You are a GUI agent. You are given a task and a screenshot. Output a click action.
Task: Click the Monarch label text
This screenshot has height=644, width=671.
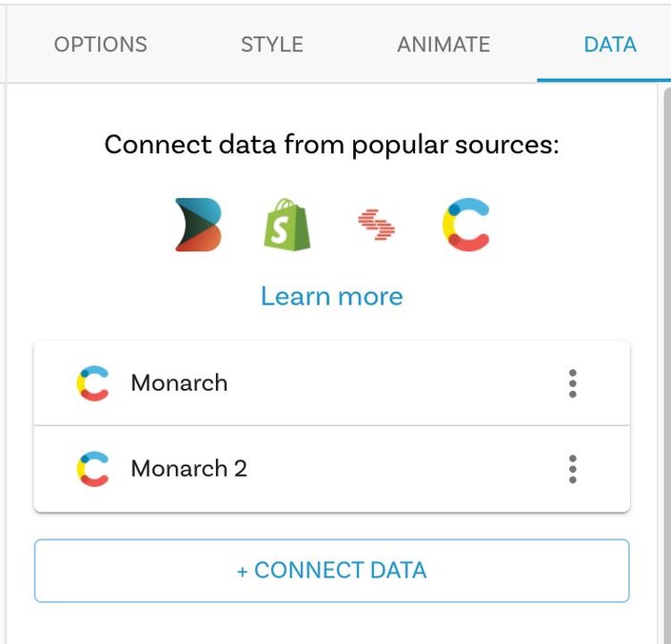[x=179, y=382]
